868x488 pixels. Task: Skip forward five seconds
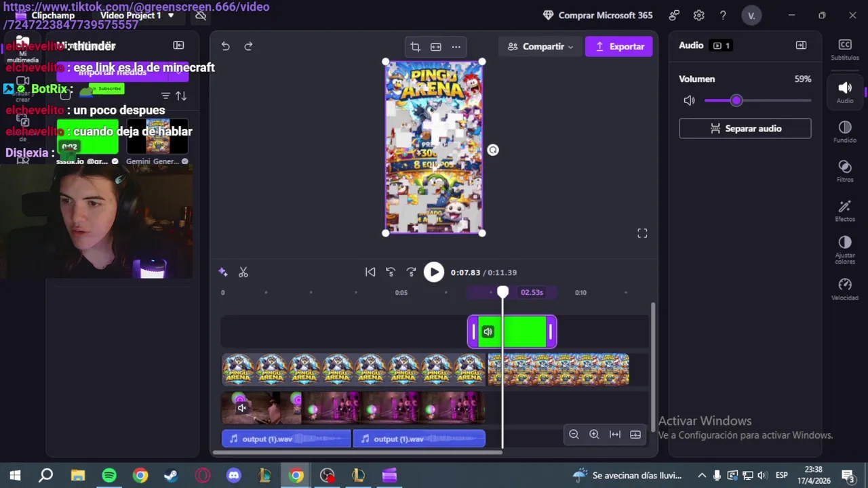point(411,272)
